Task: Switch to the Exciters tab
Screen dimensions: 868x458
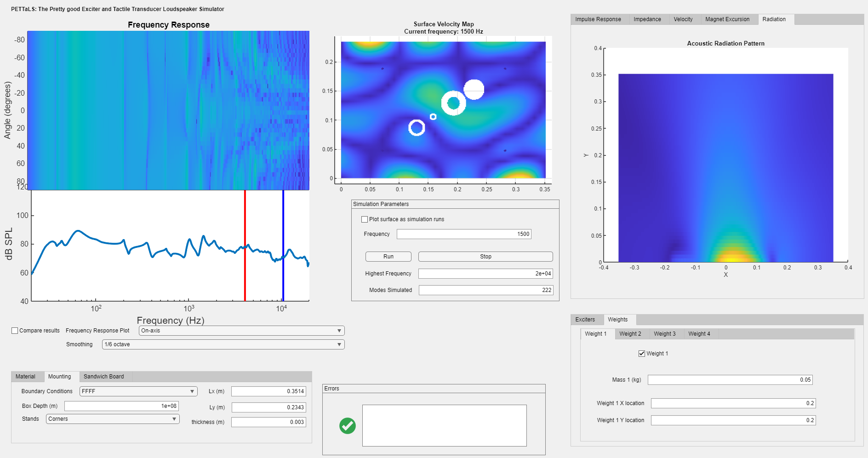Action: tap(585, 320)
